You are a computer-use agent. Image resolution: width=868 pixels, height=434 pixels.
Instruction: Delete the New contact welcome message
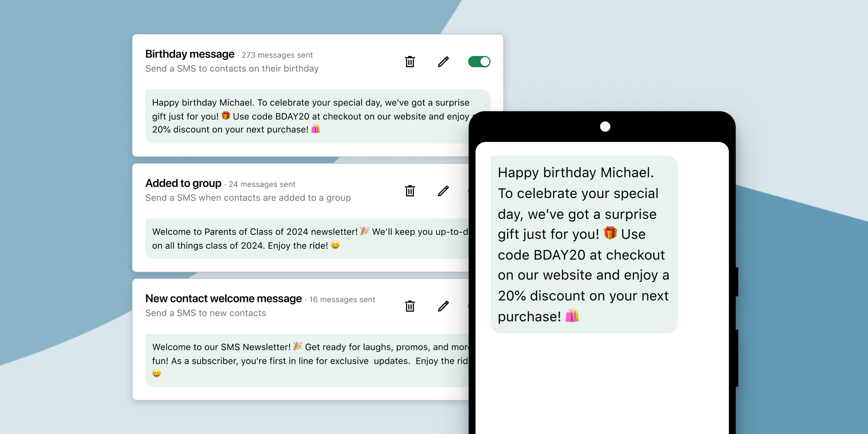[410, 306]
